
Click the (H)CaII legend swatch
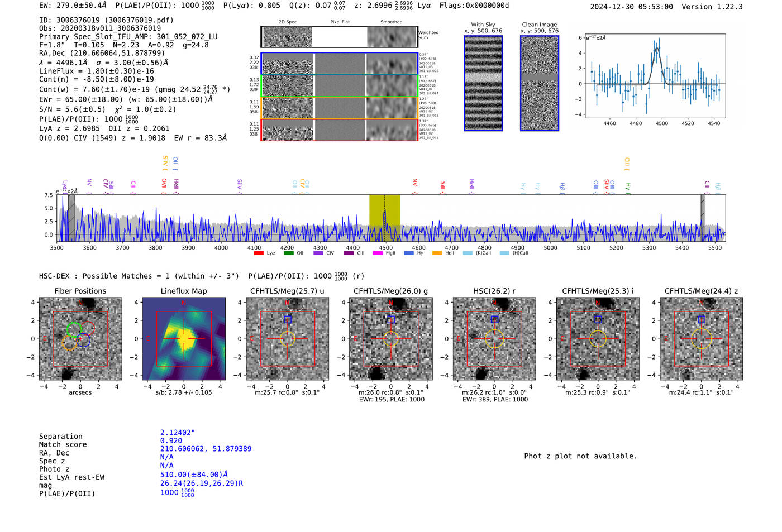point(504,253)
